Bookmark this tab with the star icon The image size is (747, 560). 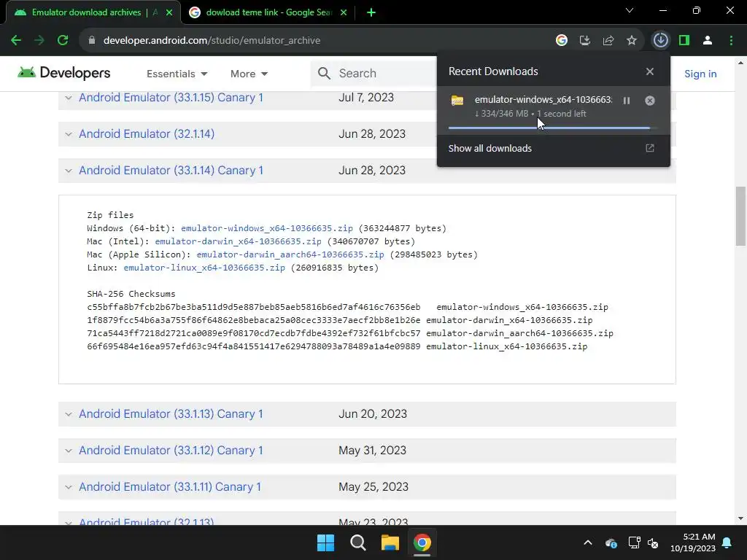[x=632, y=41]
